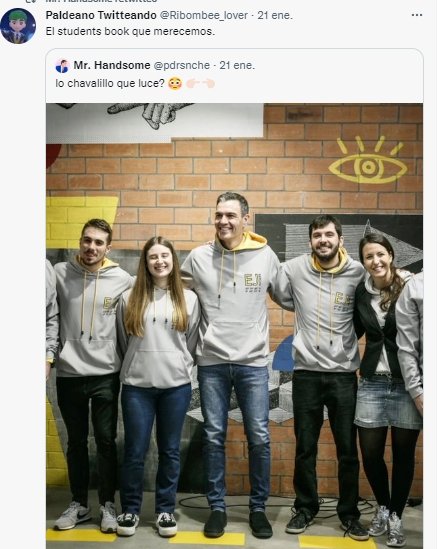438x549 pixels.
Task: Open the Paldeano Twitteando display name link
Action: tap(101, 15)
